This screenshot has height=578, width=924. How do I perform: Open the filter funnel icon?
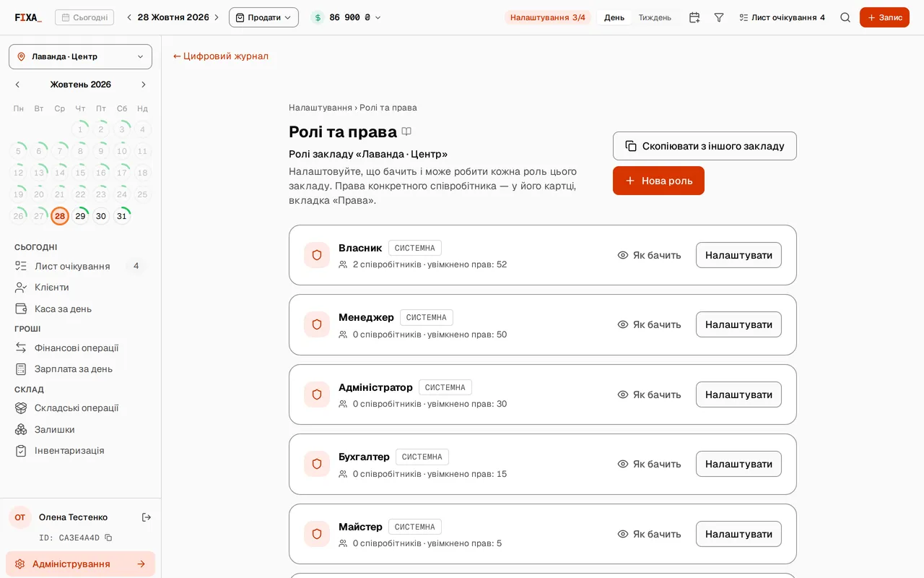719,17
